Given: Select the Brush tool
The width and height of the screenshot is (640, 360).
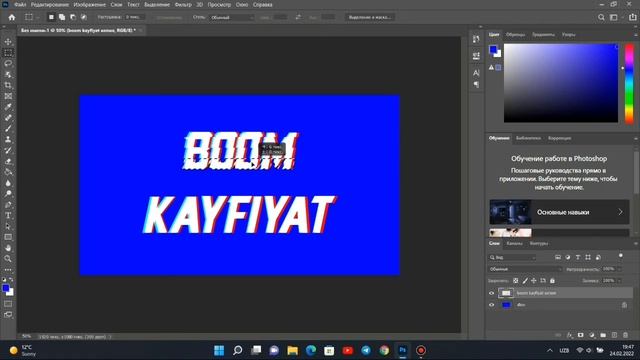Looking at the screenshot, I should pos(8,129).
